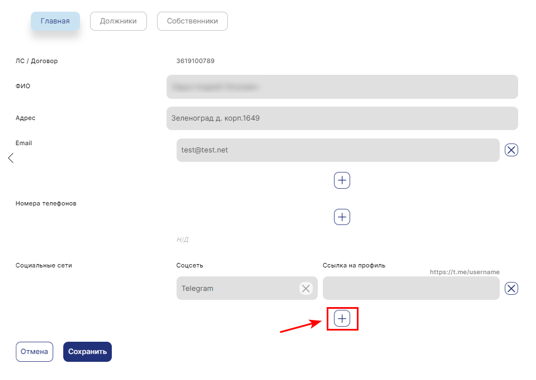This screenshot has height=380, width=536.
Task: Select the account number 3619100789
Action: [196, 61]
